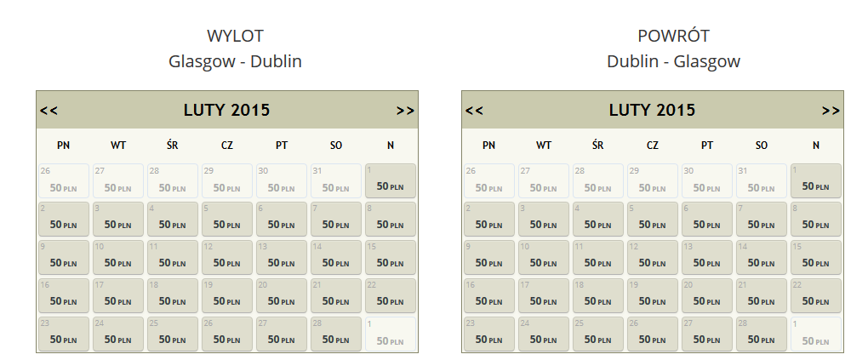Go to next month in Glasgow - Dublin calendar
Image resolution: width=868 pixels, height=360 pixels.
tap(405, 111)
